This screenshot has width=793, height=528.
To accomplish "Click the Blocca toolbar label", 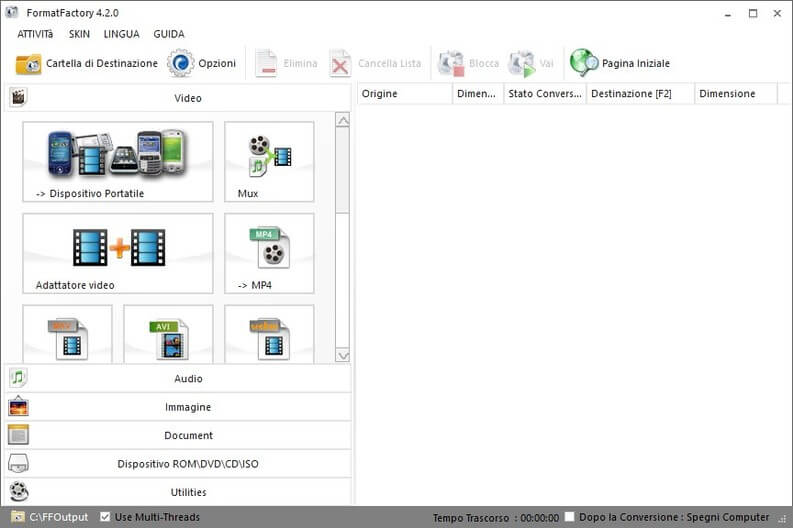I will 484,63.
